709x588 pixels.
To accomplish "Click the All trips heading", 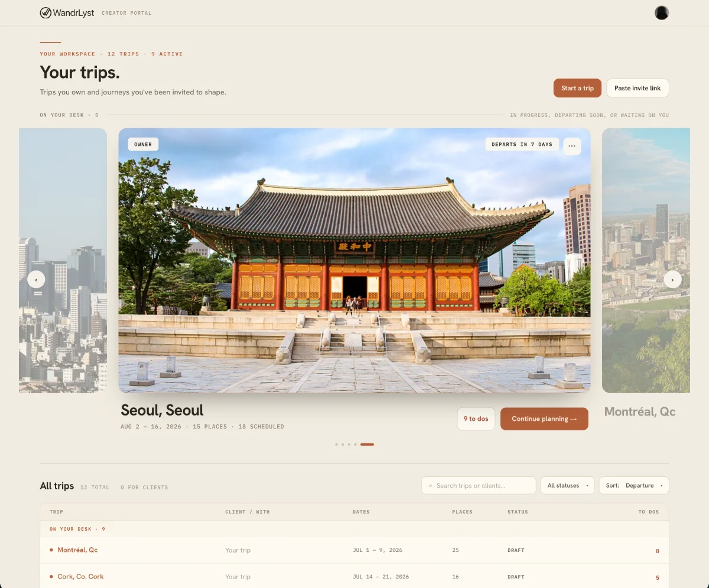I will coord(57,486).
